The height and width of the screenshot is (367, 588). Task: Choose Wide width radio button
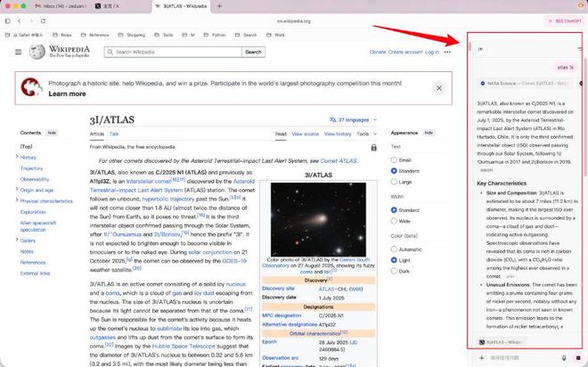[x=395, y=220]
